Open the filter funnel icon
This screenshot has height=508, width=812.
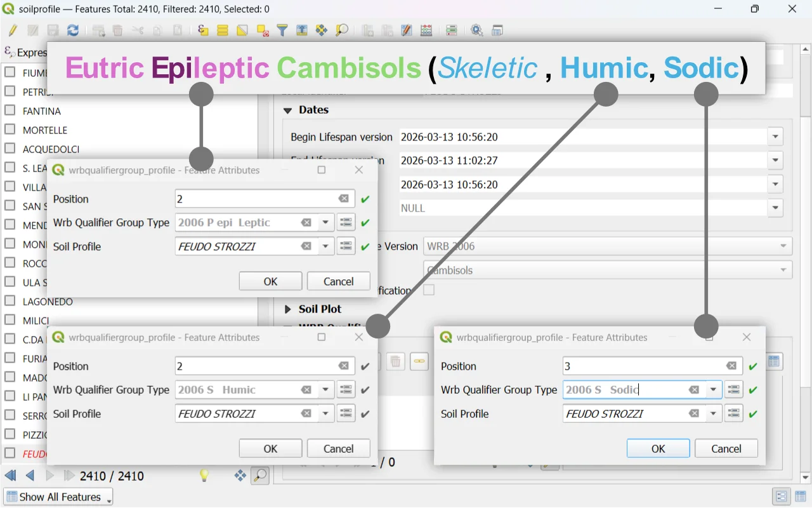pyautogui.click(x=282, y=30)
